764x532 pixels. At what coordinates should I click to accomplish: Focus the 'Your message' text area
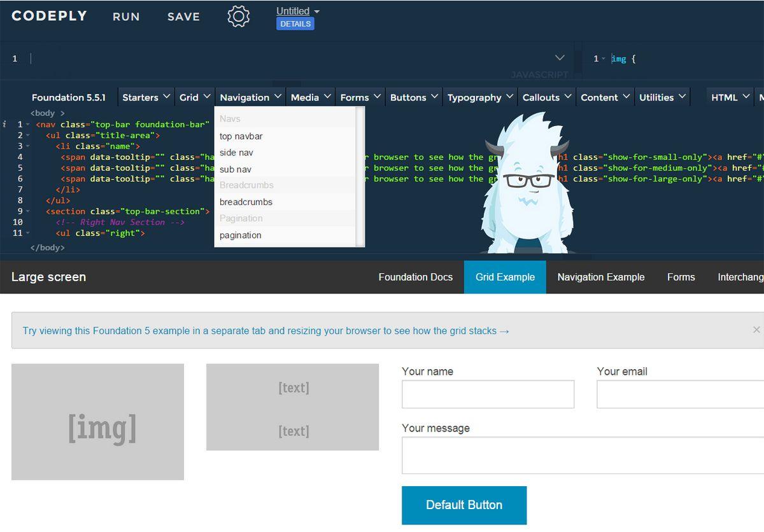(x=583, y=456)
